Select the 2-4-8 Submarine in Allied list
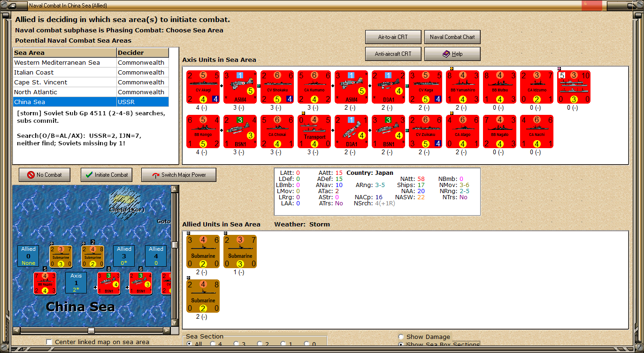This screenshot has height=353, width=644. [203, 296]
